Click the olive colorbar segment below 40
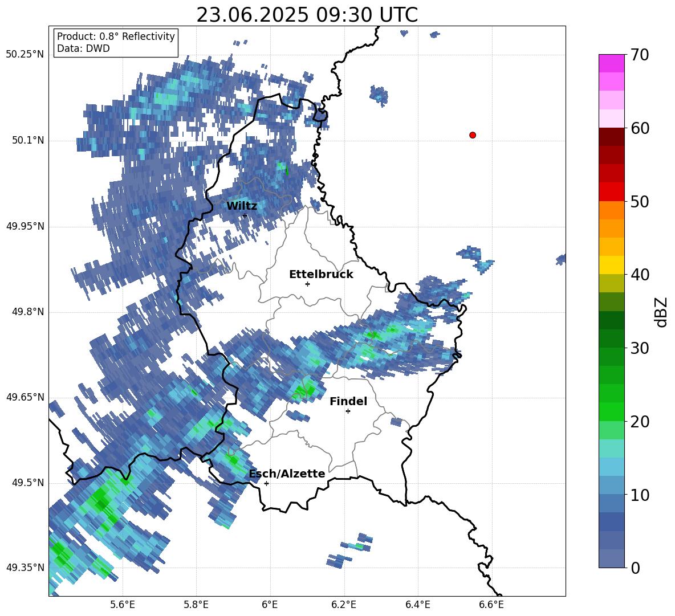 611,283
